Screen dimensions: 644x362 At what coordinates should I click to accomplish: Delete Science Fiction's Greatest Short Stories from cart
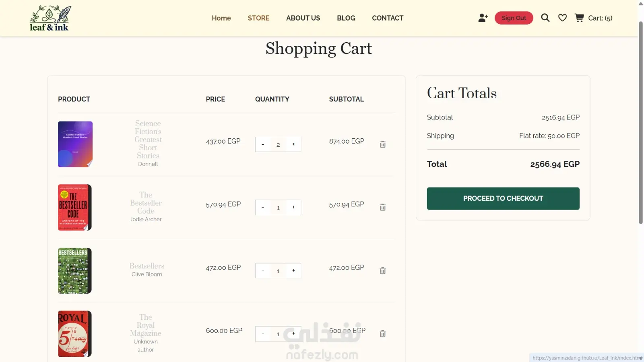(382, 144)
